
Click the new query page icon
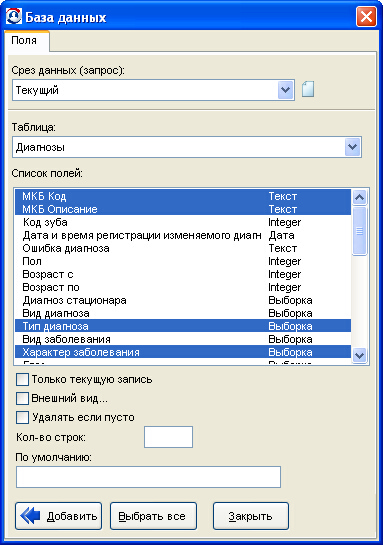click(x=308, y=89)
